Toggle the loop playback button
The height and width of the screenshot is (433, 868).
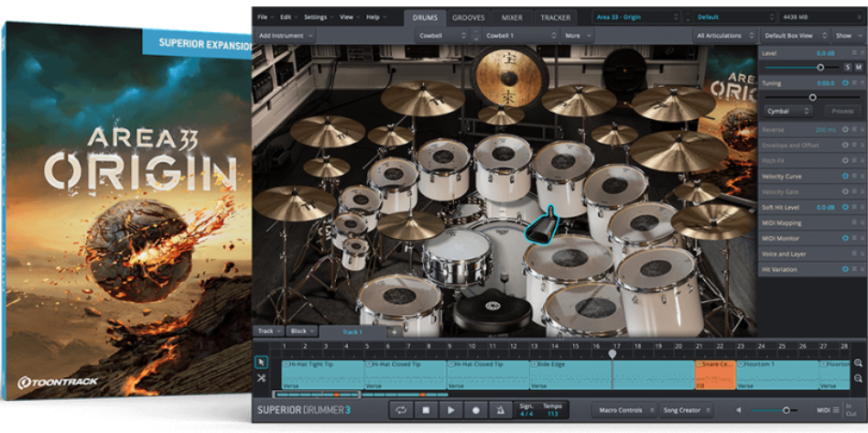(x=401, y=410)
